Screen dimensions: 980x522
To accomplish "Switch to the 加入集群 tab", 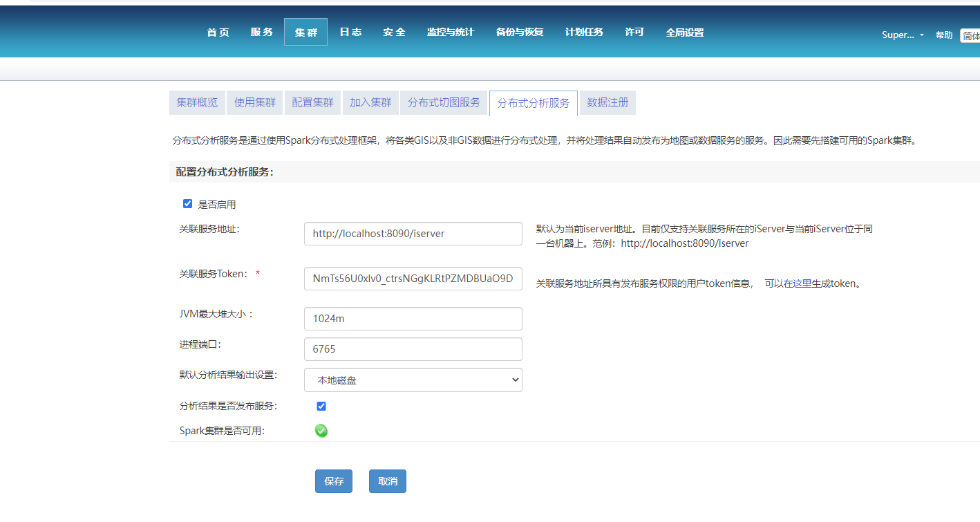I will point(370,102).
